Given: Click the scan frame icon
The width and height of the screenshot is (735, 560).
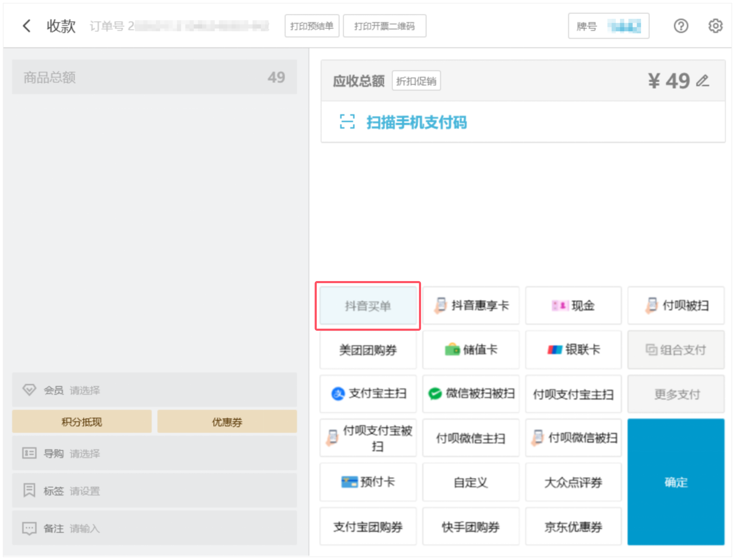Looking at the screenshot, I should (x=347, y=122).
